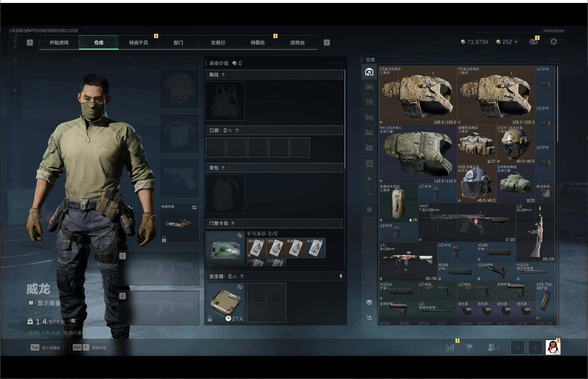Select the DICH-1战术头盔 helmet
This screenshot has width=588, height=379.
[516, 145]
